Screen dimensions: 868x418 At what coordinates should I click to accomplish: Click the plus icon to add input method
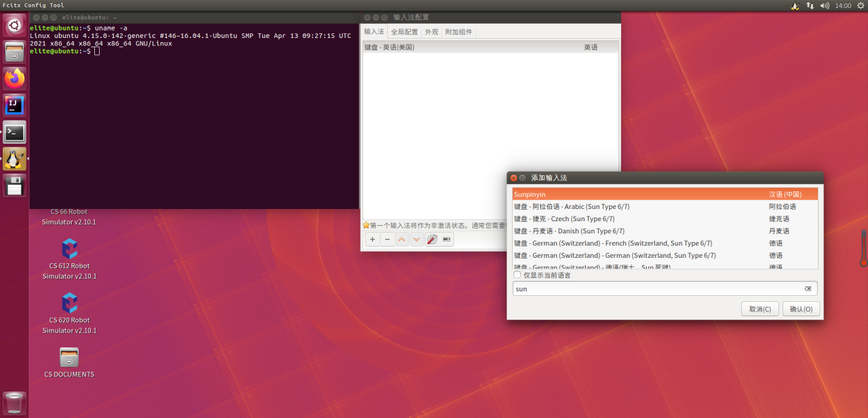[372, 240]
